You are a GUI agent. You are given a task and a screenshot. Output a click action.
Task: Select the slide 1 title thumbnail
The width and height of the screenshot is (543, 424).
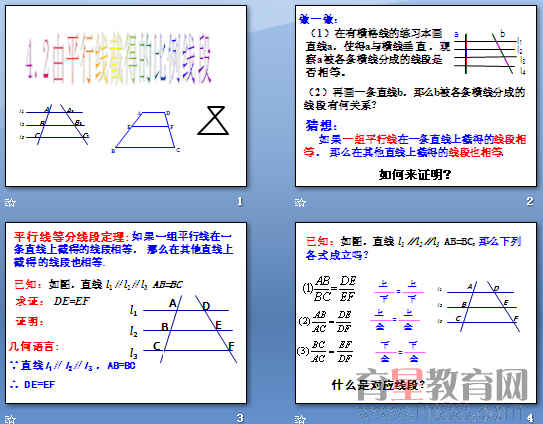point(126,96)
